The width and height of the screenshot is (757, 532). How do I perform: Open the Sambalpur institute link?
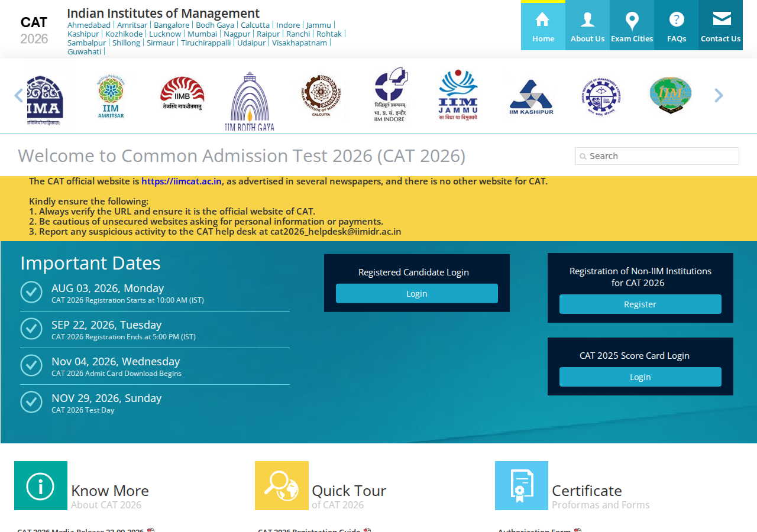87,43
